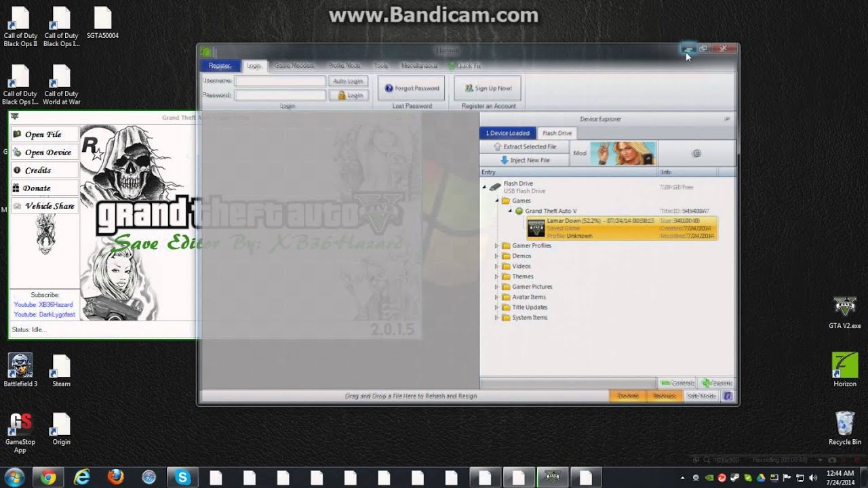
Task: Select the Flash Drive tab
Action: [x=557, y=133]
